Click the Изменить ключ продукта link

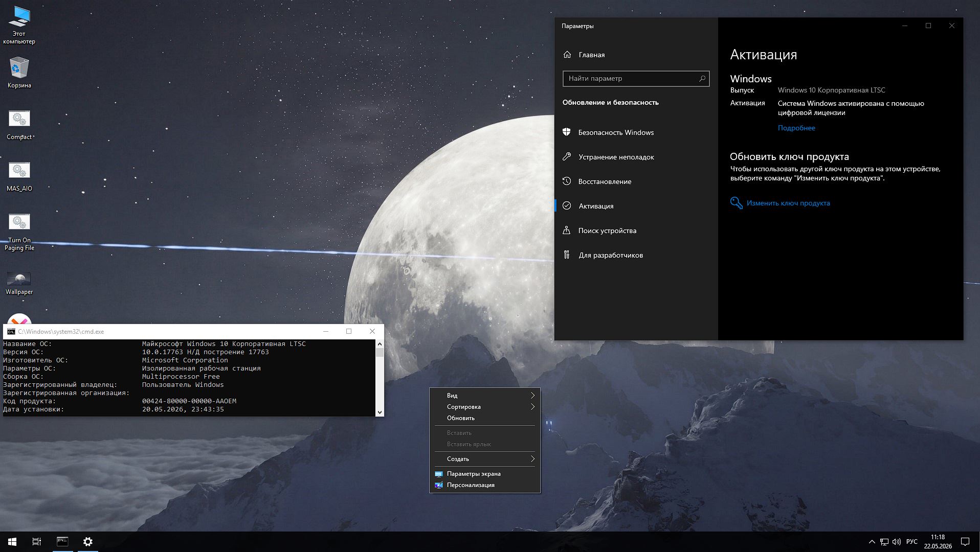[x=788, y=203]
